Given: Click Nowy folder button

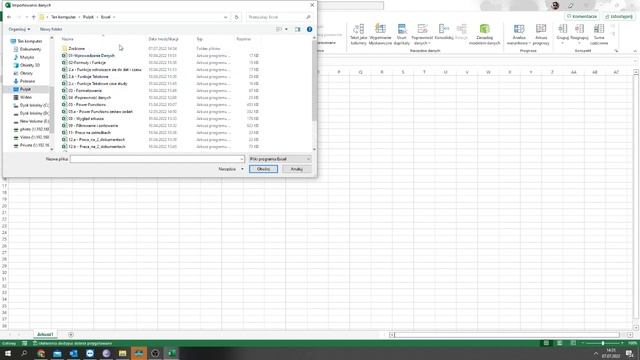Looking at the screenshot, I should pyautogui.click(x=51, y=29).
